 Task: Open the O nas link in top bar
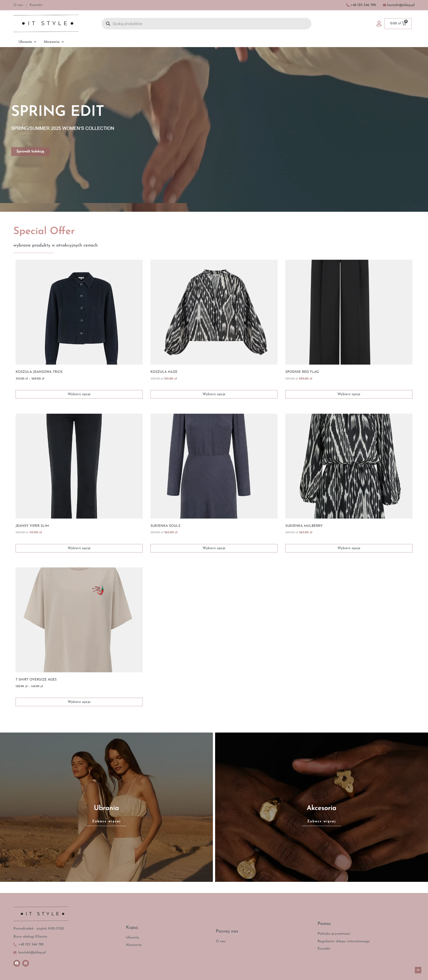(x=18, y=5)
